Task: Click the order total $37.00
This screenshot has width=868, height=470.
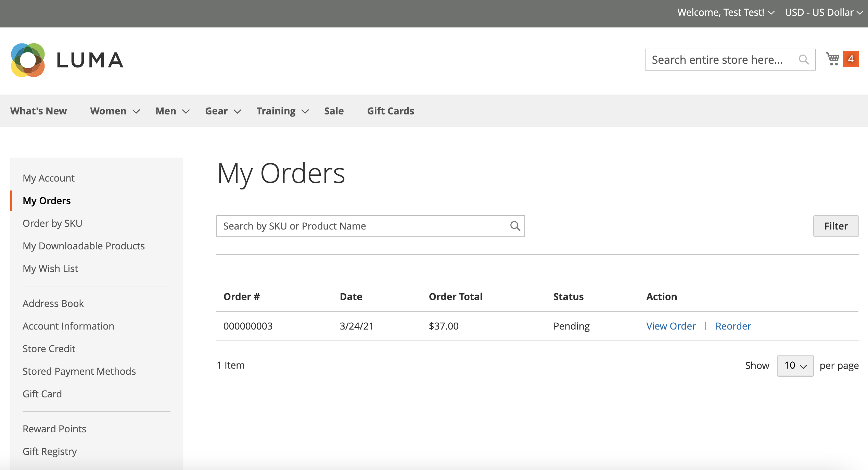Action: click(444, 326)
